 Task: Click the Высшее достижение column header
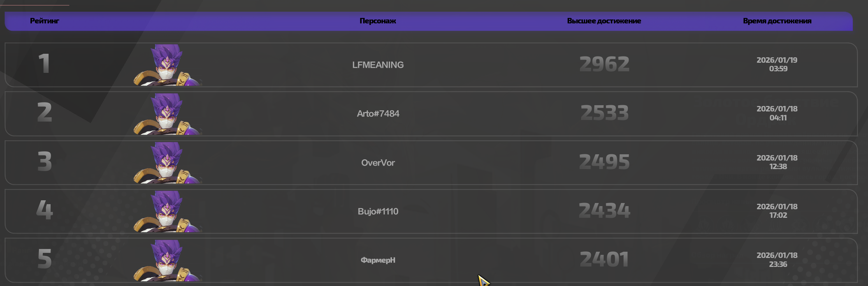[x=604, y=21]
